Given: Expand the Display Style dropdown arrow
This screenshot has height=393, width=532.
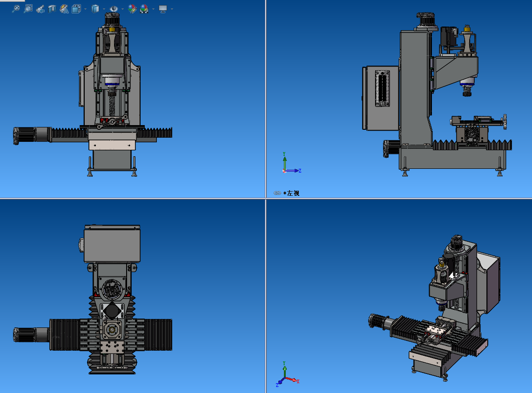Looking at the screenshot, I should coord(104,9).
